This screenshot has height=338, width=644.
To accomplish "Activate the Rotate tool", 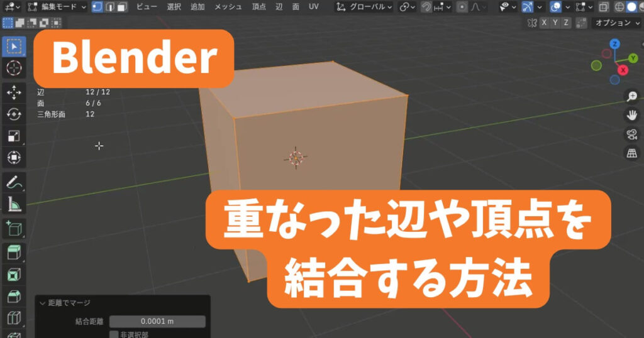I will click(x=14, y=114).
